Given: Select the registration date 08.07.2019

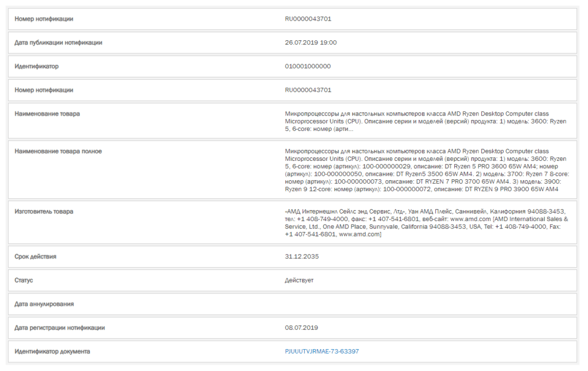Looking at the screenshot, I should point(301,327).
